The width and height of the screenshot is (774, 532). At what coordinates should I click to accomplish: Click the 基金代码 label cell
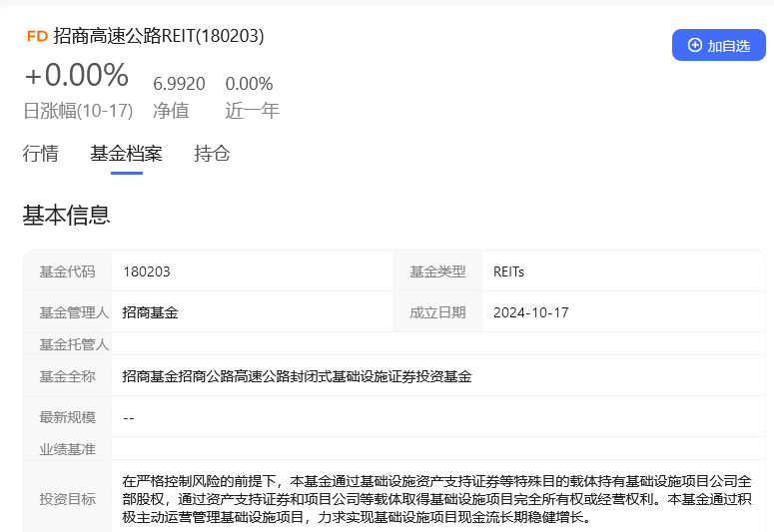click(68, 270)
